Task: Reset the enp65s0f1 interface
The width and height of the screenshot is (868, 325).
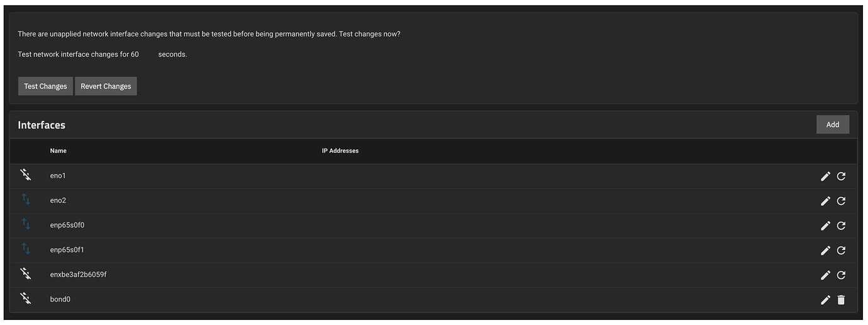Action: [x=841, y=251]
